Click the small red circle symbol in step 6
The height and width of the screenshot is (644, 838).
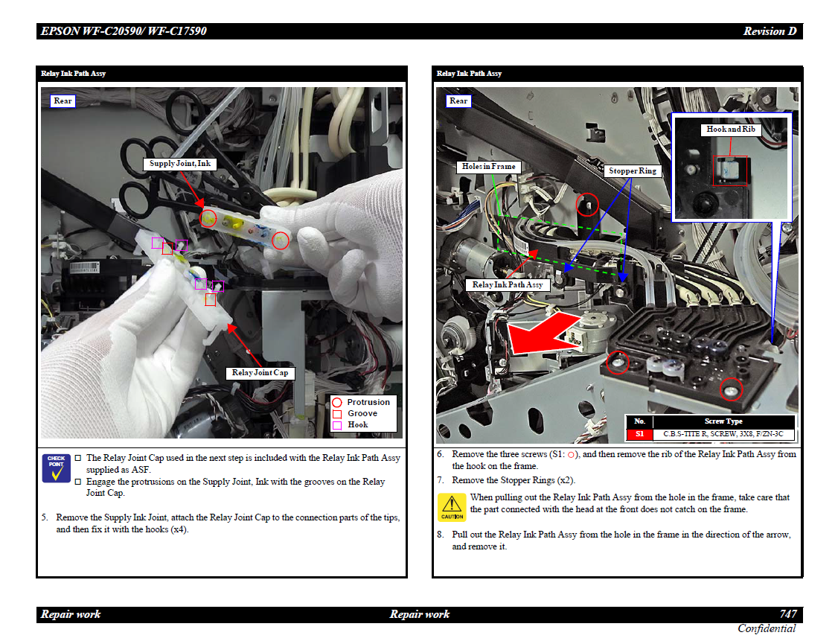(572, 454)
